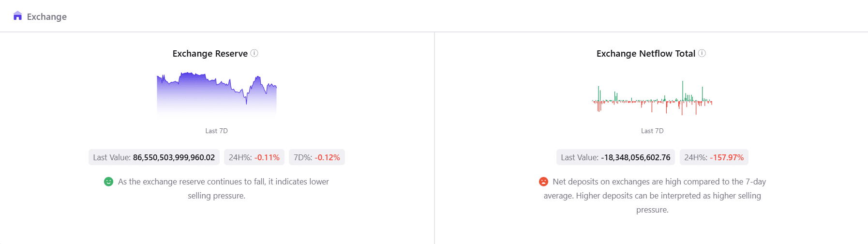Screen dimensions: 868x244
Task: Click the 24H% -157.97% badge
Action: point(714,157)
